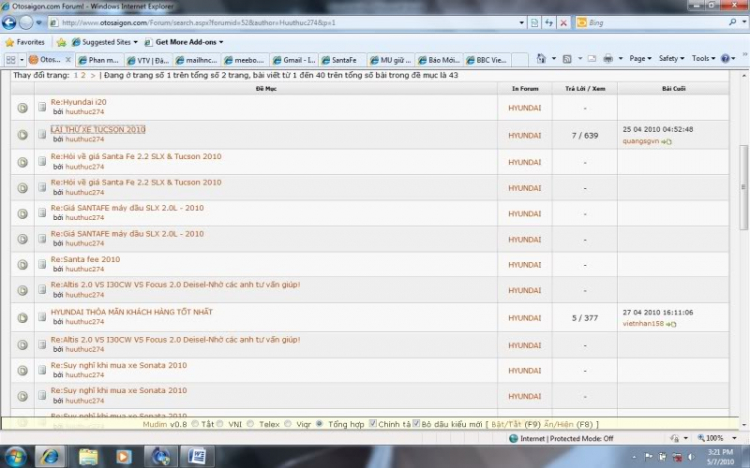Open the recent pages arrow beside Forward
The height and width of the screenshot is (468, 750).
click(x=39, y=22)
